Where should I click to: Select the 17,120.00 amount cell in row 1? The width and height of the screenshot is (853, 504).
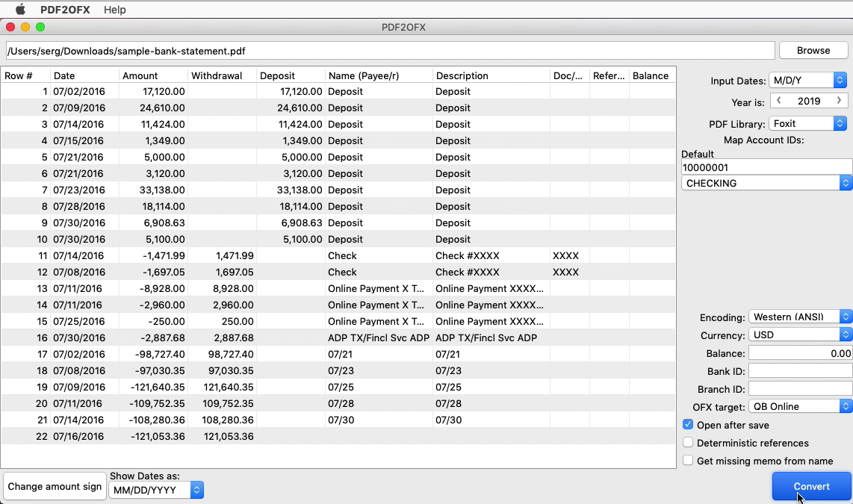pos(153,91)
